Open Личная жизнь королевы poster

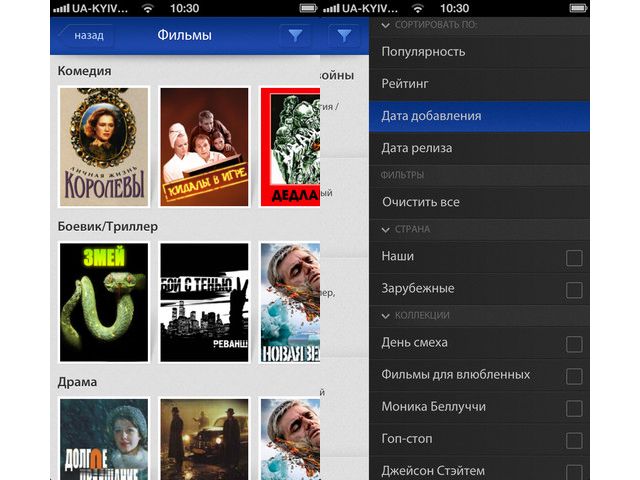pos(104,147)
